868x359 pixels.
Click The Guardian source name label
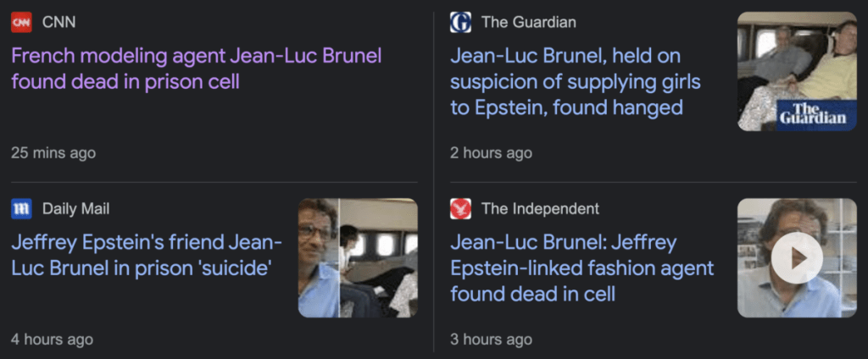pyautogui.click(x=528, y=22)
